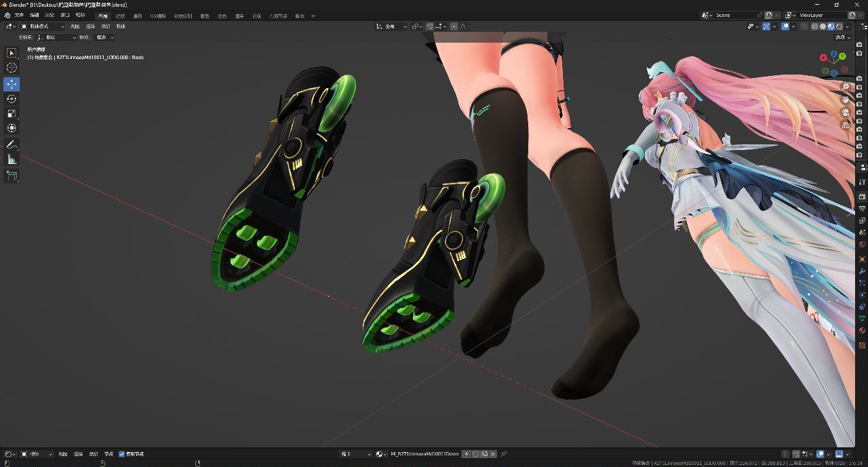The width and height of the screenshot is (868, 467).
Task: Click the pan view hand icon
Action: pyautogui.click(x=846, y=100)
